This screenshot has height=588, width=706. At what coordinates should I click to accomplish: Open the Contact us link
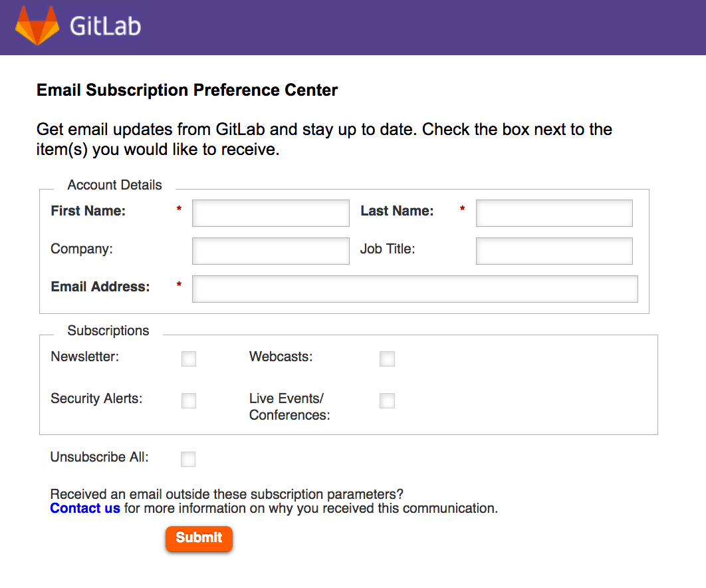click(85, 508)
